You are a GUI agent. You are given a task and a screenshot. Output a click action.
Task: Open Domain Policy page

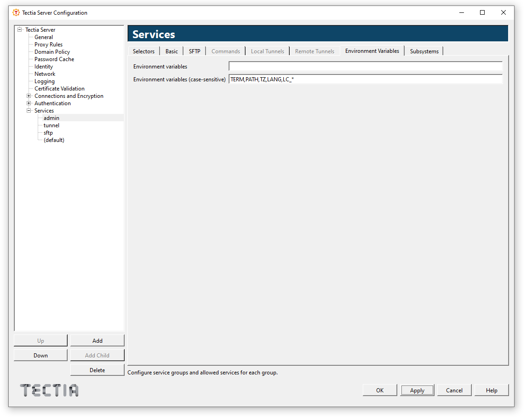pos(52,52)
